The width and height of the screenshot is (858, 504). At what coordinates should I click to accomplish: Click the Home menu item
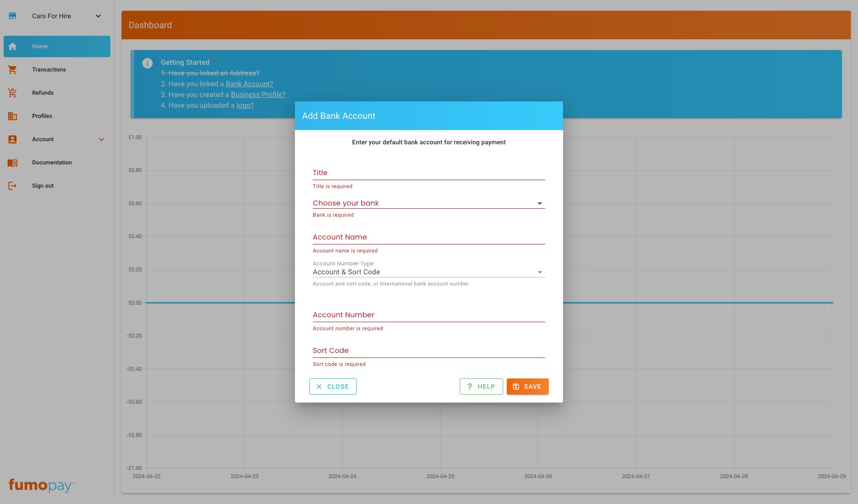pos(56,46)
